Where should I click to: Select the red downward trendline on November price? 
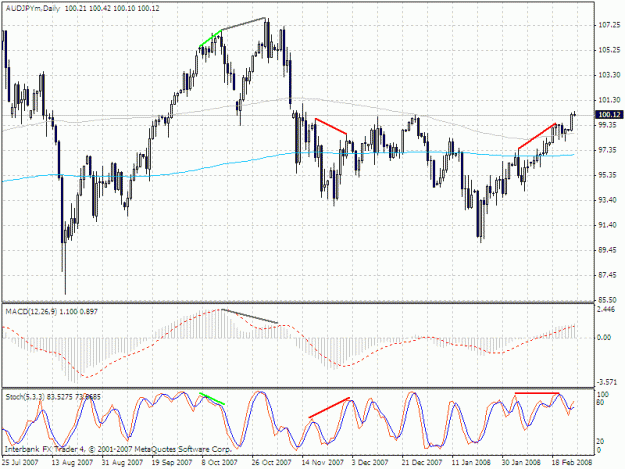pos(331,126)
